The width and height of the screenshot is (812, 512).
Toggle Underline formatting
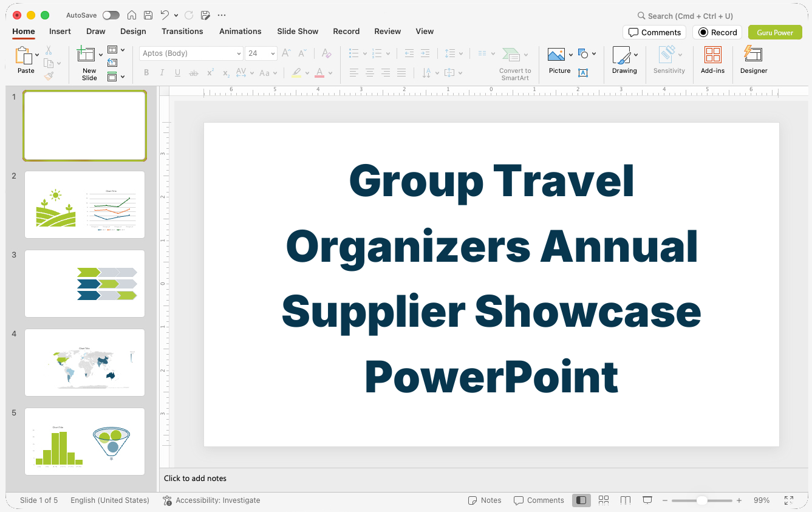click(x=177, y=73)
